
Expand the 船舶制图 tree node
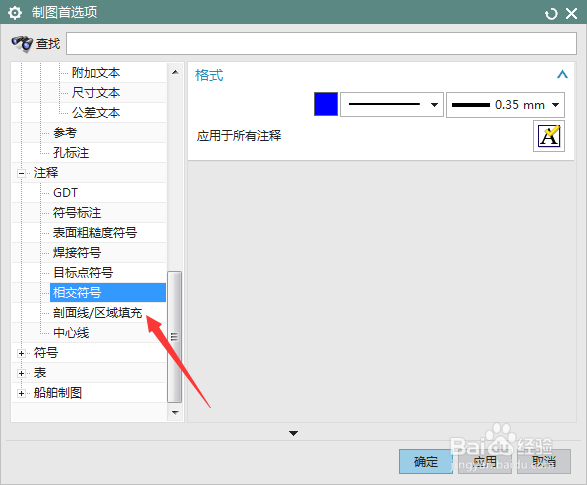(x=21, y=393)
